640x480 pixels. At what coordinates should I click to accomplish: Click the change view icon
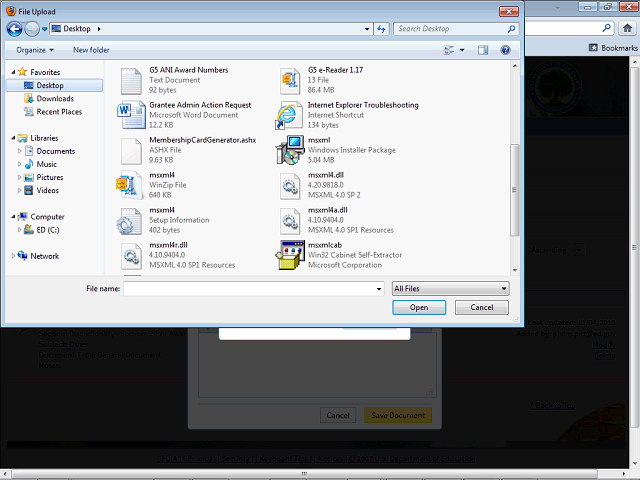coord(449,50)
